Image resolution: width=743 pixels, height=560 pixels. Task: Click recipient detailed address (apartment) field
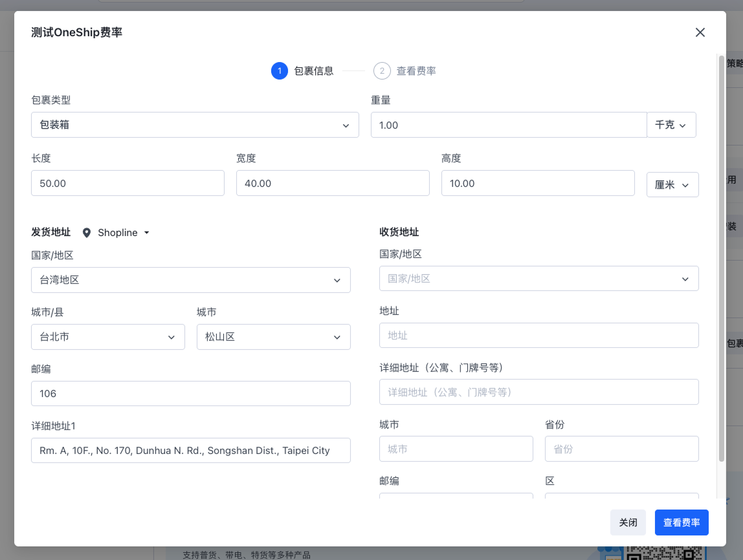pos(538,392)
